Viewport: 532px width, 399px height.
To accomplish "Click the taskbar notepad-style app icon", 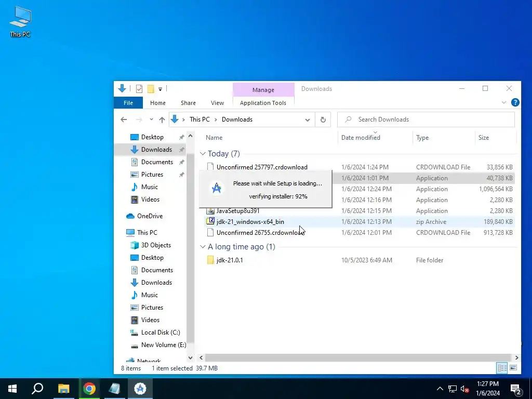I will coord(115,389).
